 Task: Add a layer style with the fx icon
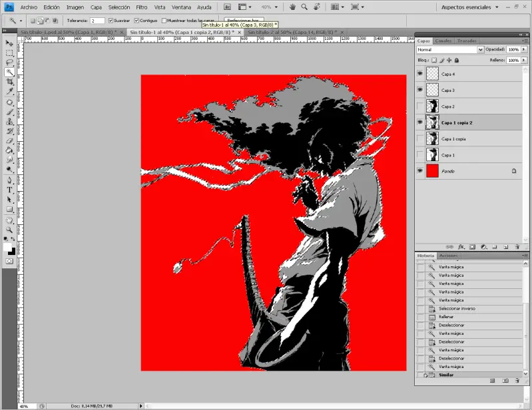click(461, 247)
